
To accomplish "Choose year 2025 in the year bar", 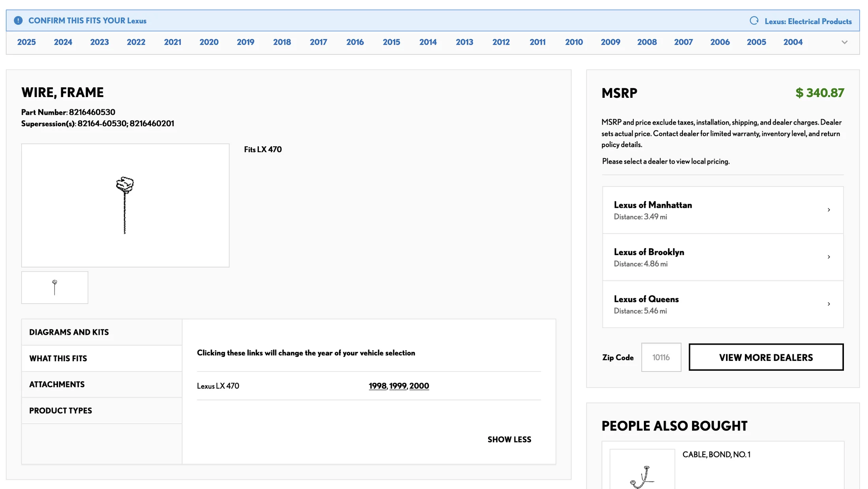I will [x=26, y=42].
